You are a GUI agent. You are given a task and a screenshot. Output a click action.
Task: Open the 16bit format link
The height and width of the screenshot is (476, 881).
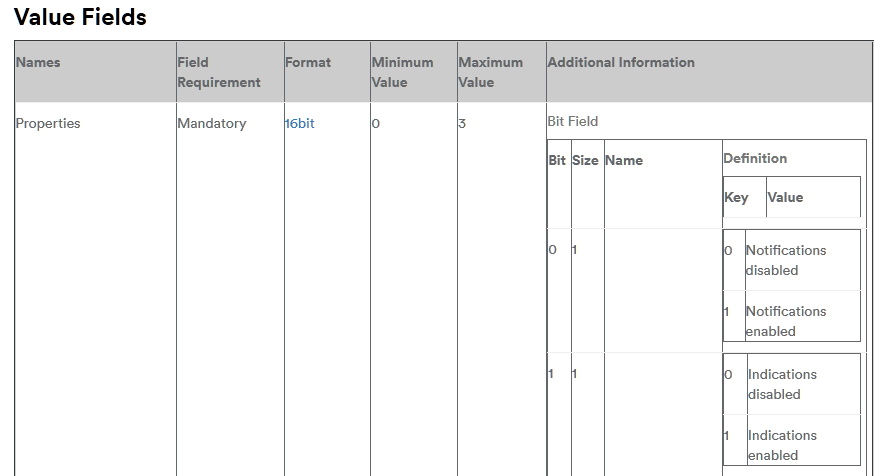pos(300,124)
